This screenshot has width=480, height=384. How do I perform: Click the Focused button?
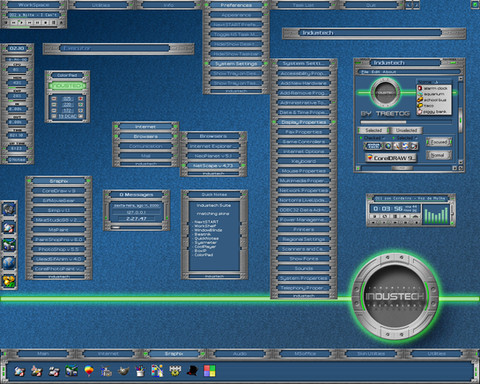point(439,142)
